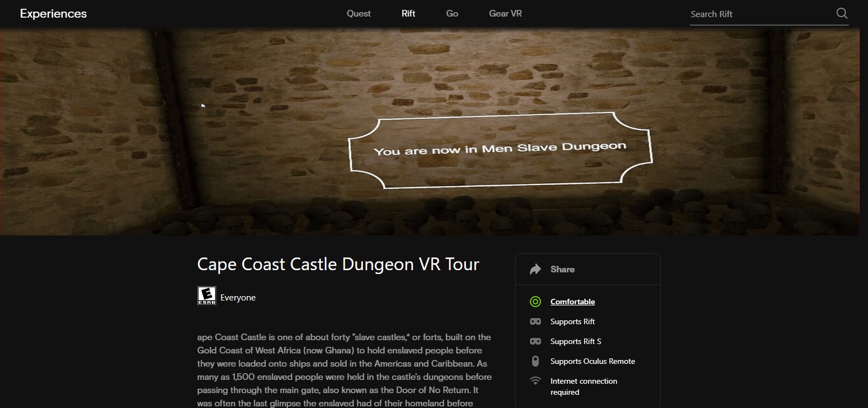Click the ESRB Everyone rating badge

click(207, 296)
